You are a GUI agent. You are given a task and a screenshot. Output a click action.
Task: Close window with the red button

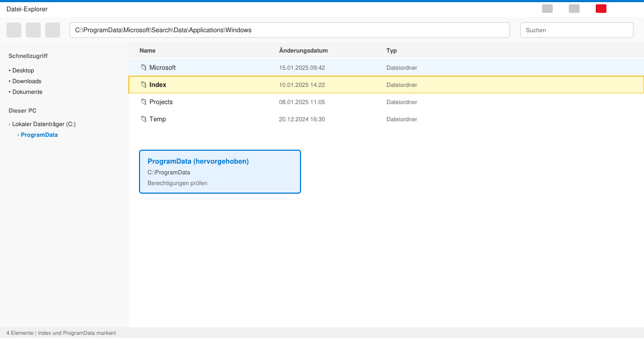pyautogui.click(x=601, y=9)
